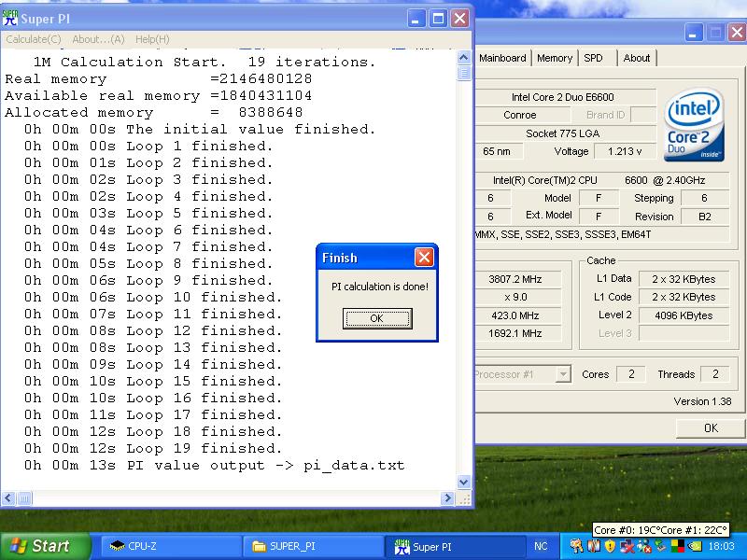Maximize the Super PI window
747x560 pixels.
(x=438, y=19)
